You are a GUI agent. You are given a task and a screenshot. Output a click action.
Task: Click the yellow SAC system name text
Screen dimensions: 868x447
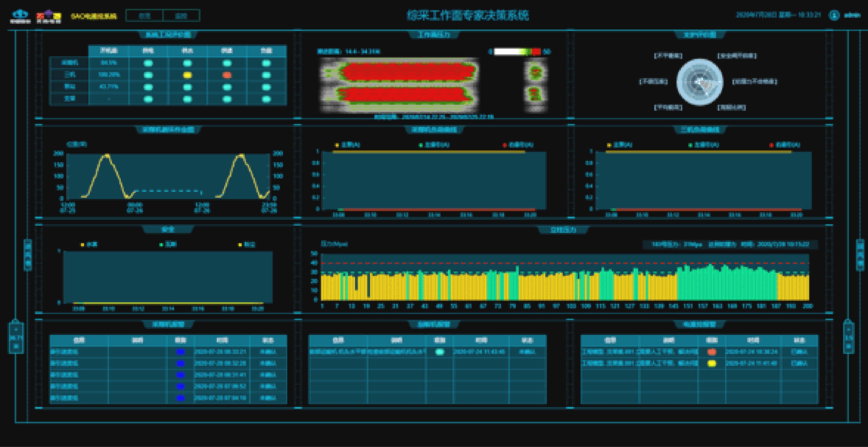click(94, 16)
